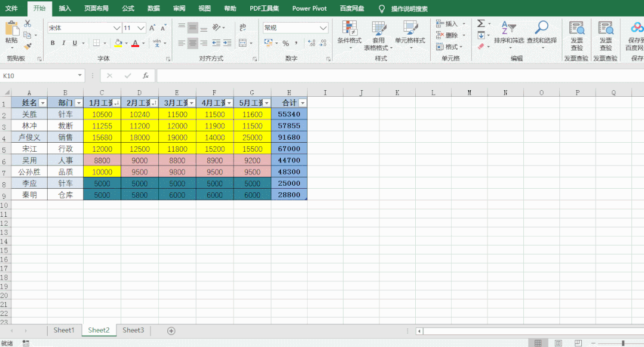Viewport: 644px width, 347px height.
Task: Open filter dropdown for 姓名 column
Action: [x=42, y=103]
